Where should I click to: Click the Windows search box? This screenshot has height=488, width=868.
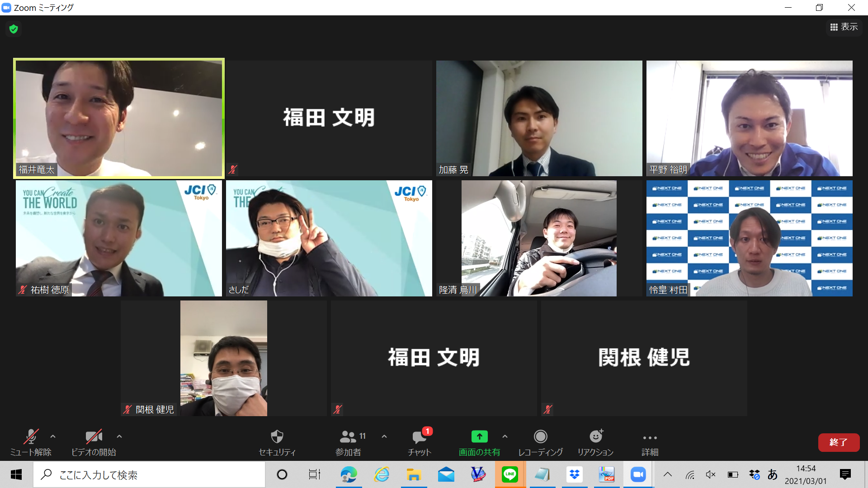[149, 474]
